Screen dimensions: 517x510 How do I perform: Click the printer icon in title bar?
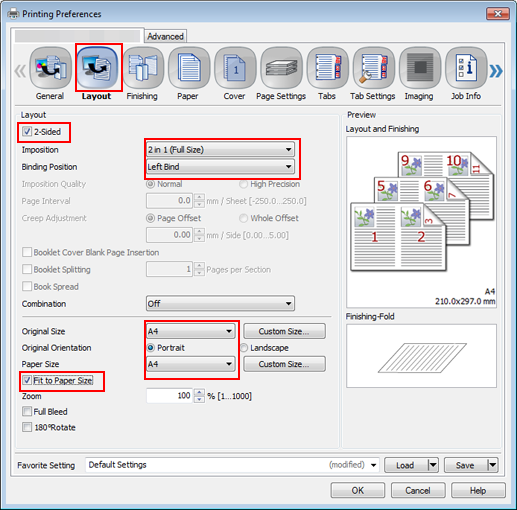pos(13,14)
